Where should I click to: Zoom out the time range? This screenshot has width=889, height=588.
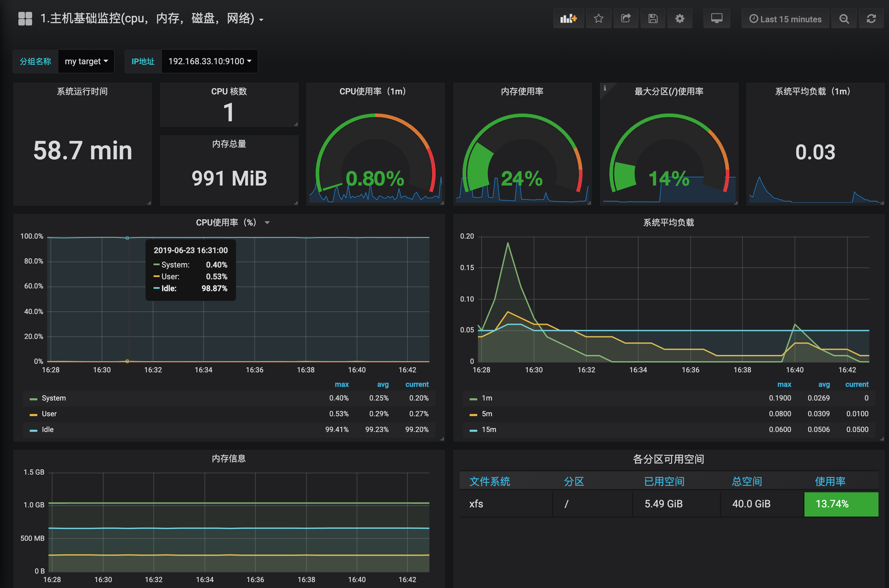(844, 18)
